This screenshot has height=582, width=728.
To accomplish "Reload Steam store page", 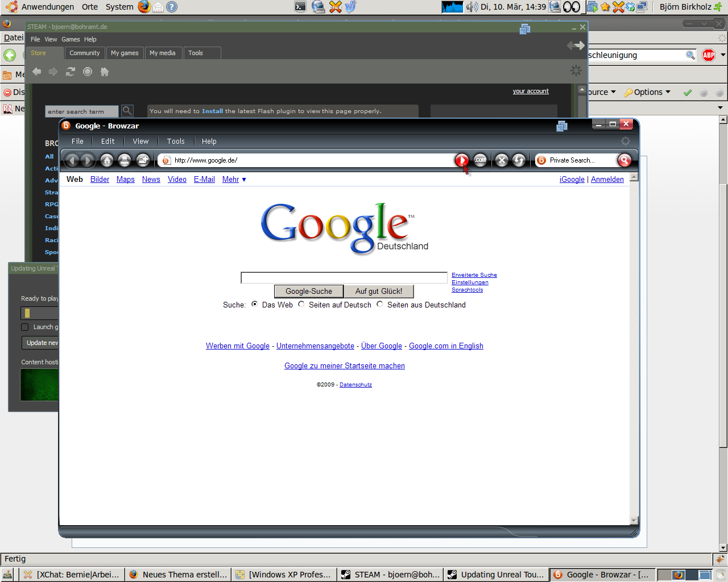I will (x=71, y=72).
